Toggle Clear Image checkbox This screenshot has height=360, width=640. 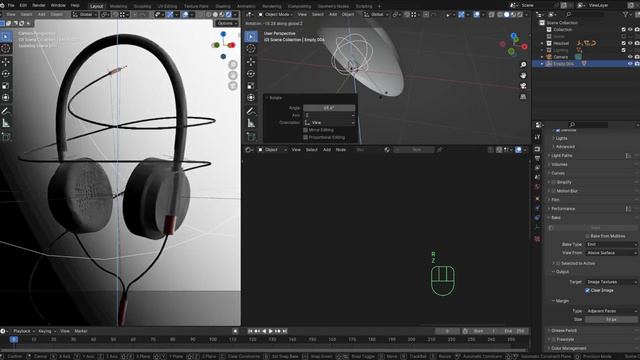pos(587,291)
